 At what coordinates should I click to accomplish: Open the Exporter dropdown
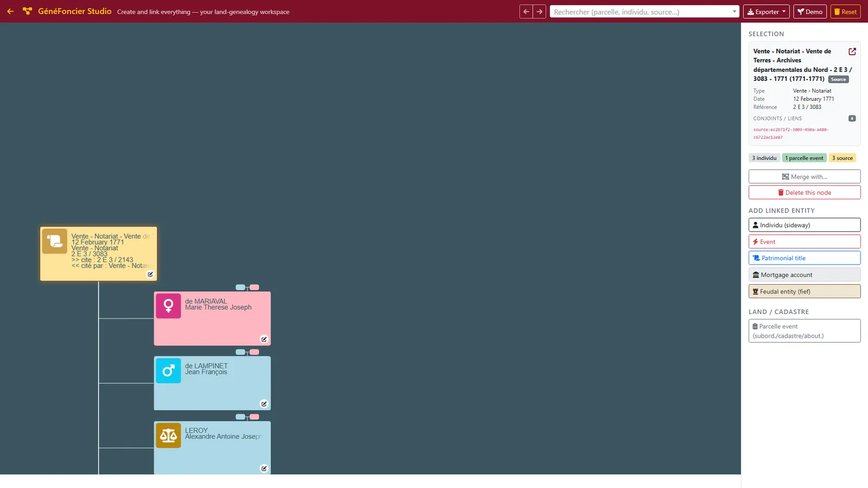coord(766,11)
